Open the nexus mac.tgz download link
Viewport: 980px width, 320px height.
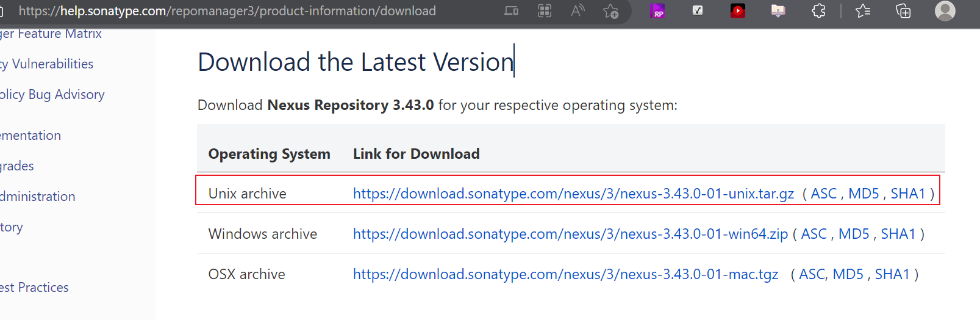tap(565, 274)
